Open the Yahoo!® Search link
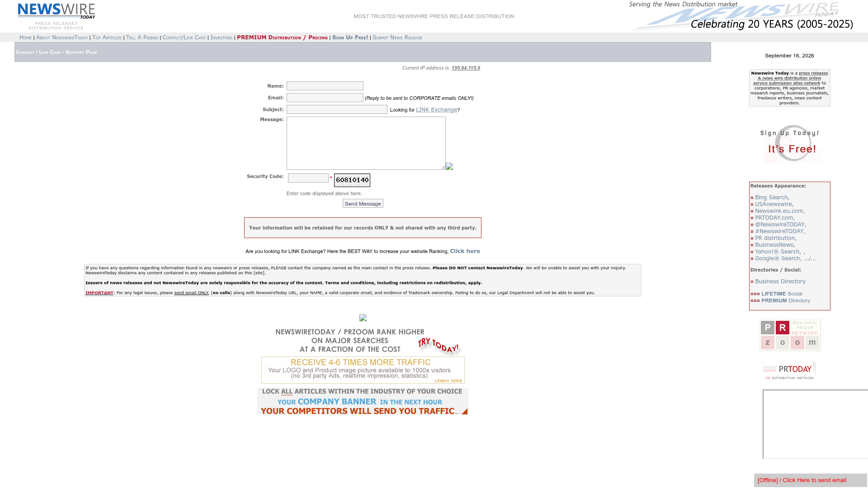The image size is (868, 488). tap(777, 252)
